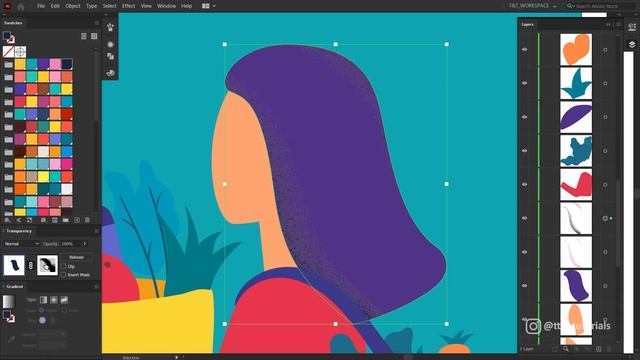Open the Swatches panel menu
The height and width of the screenshot is (360, 640).
click(x=96, y=23)
